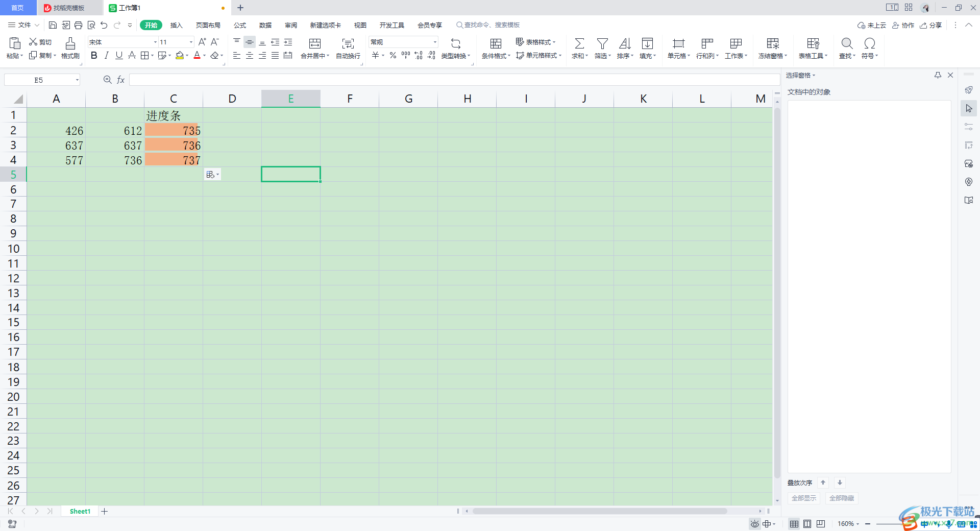Toggle middle vertical alignment

250,42
